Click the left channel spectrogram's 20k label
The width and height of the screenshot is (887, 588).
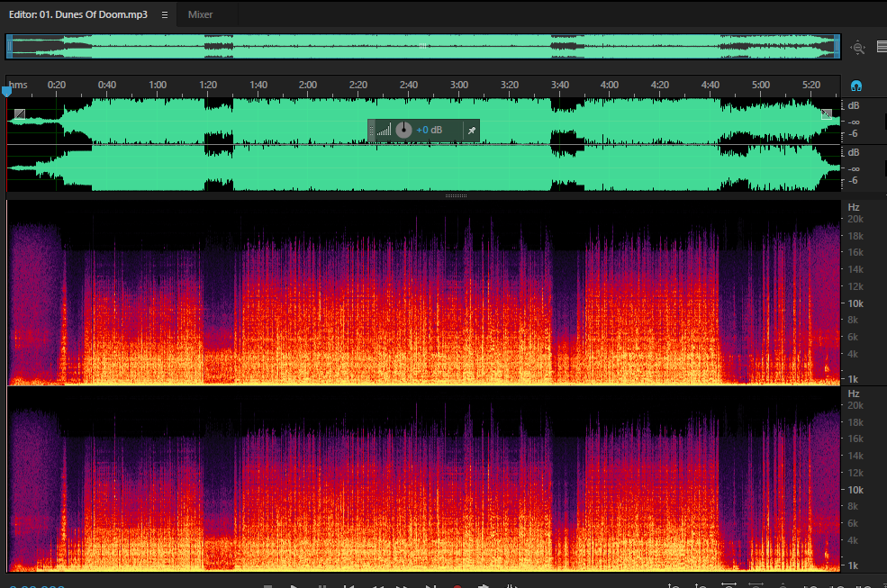pyautogui.click(x=855, y=219)
